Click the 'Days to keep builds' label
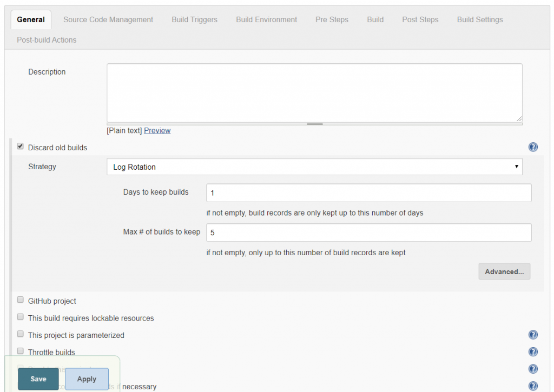This screenshot has height=392, width=554. tap(156, 192)
